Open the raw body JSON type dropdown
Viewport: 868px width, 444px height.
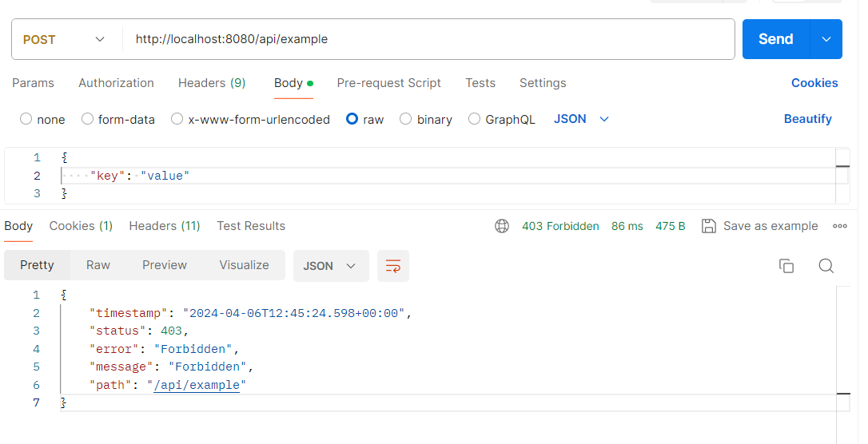pyautogui.click(x=581, y=119)
